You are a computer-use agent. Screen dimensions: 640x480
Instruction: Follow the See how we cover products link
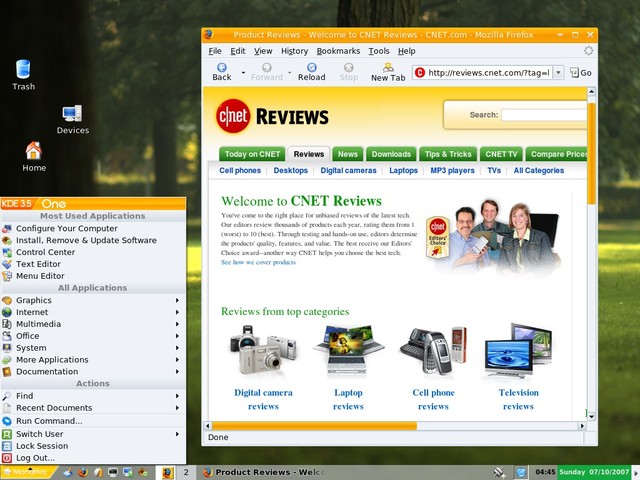(258, 262)
